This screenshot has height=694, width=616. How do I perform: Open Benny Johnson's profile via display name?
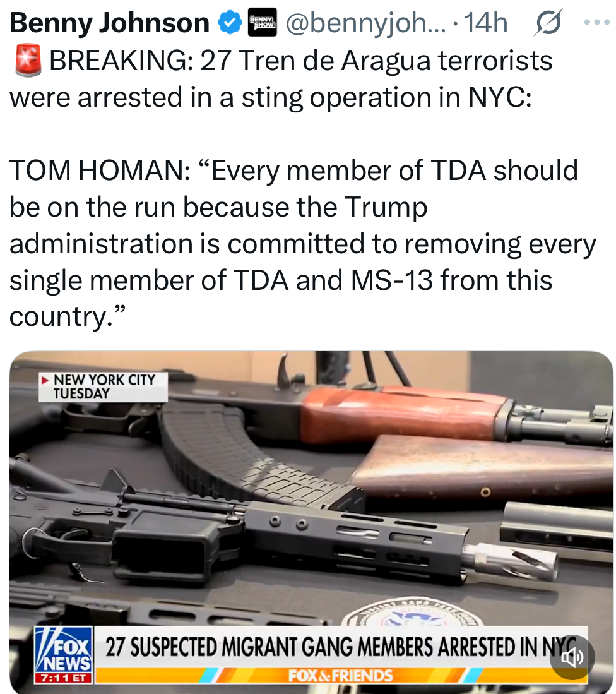coord(109,23)
